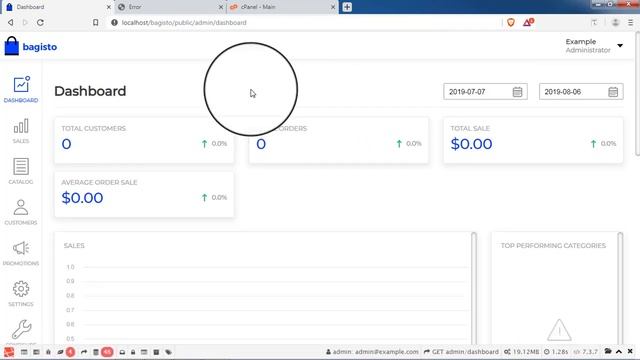
Task: Click the bagisto brand name link
Action: click(x=40, y=47)
